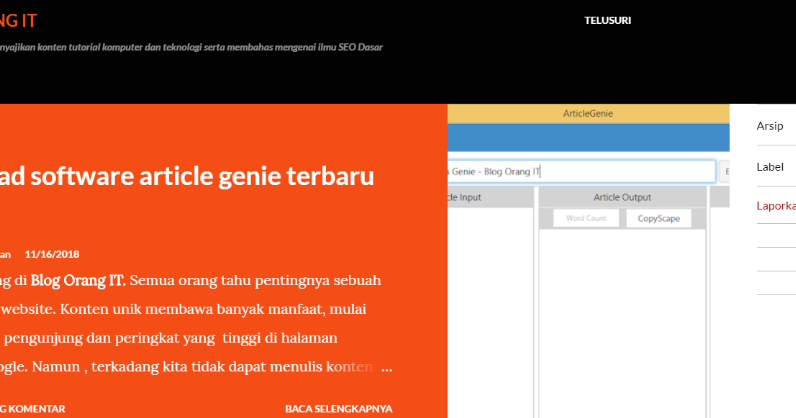Click the red Laporkan link in sidebar
The width and height of the screenshot is (796, 418).
point(776,206)
